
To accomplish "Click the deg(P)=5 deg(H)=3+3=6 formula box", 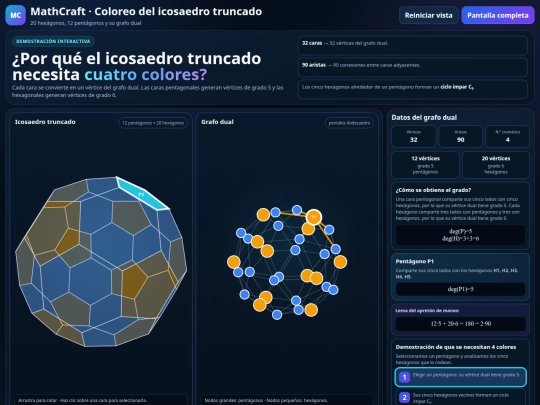I will [x=460, y=235].
